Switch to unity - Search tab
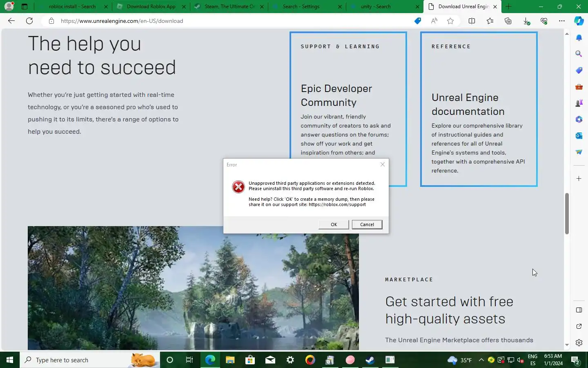Screen dimensions: 588x368 (376, 7)
